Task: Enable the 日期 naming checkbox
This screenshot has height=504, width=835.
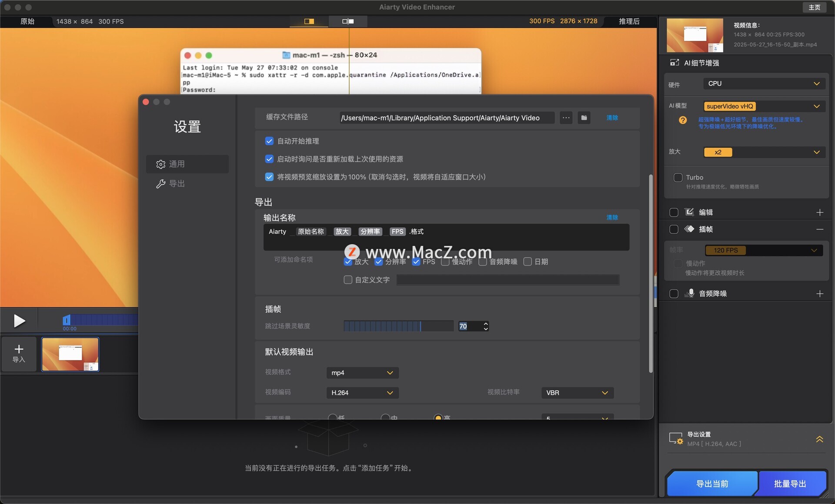Action: click(x=528, y=262)
